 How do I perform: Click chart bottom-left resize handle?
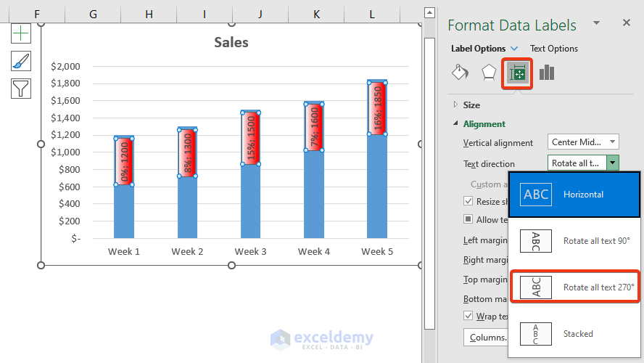click(x=41, y=265)
